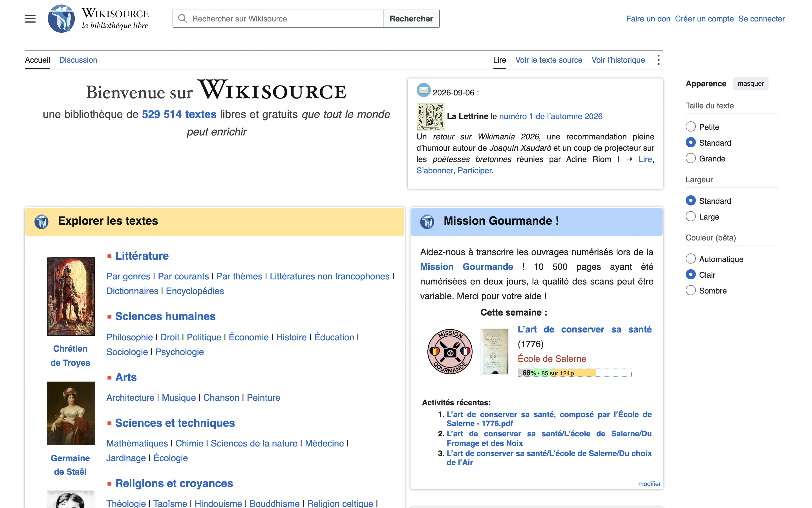Open Voir le texte source tab
The width and height of the screenshot is (812, 508).
(549, 60)
